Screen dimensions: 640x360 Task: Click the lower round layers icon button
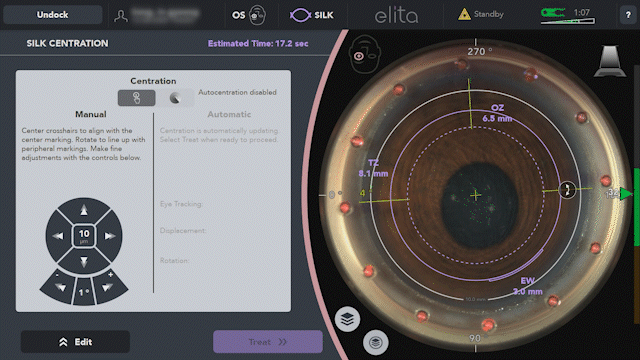coord(376,342)
